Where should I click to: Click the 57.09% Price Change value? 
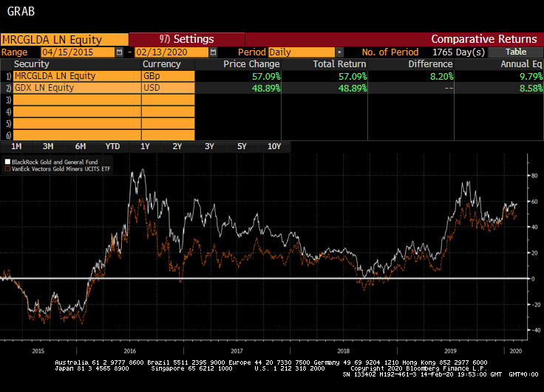click(266, 76)
